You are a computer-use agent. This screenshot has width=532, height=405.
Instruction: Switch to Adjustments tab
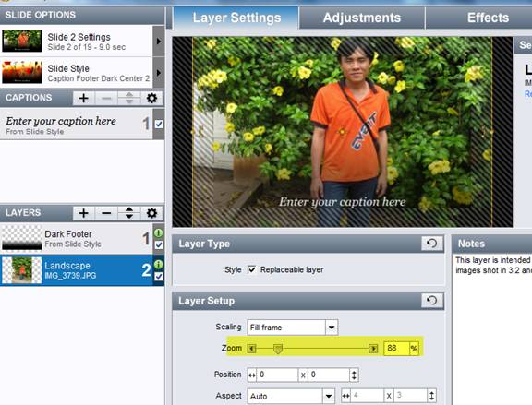(x=362, y=18)
